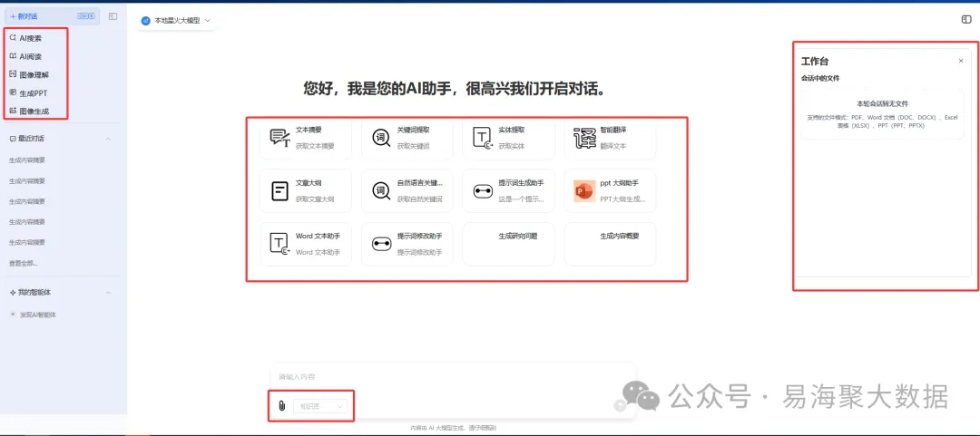
Task: Collapse the 我的智能体 section
Action: pyautogui.click(x=107, y=293)
